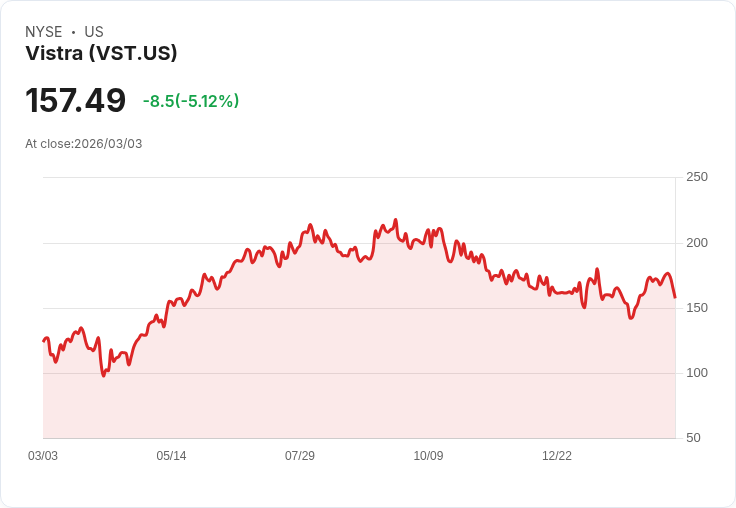Click the highest peak of the price line
Viewport: 736px width, 508px height.
click(396, 220)
